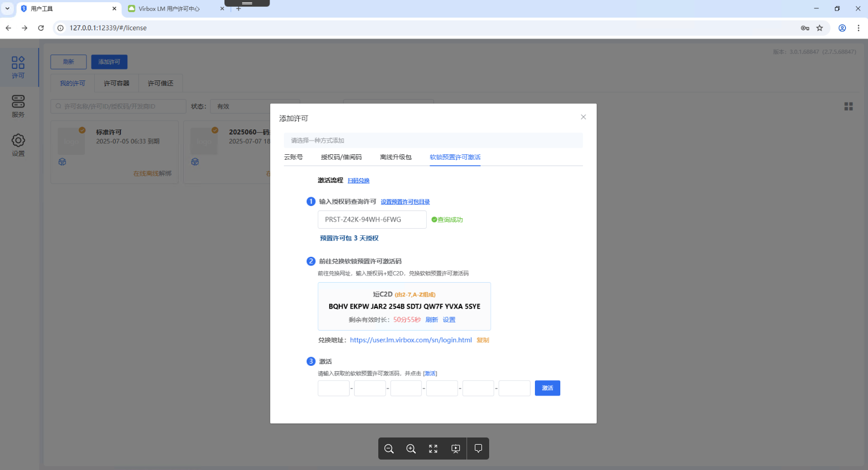Focus the authorization code field PRST-Z42K-94WH-6FWG
The image size is (868, 470).
point(372,219)
